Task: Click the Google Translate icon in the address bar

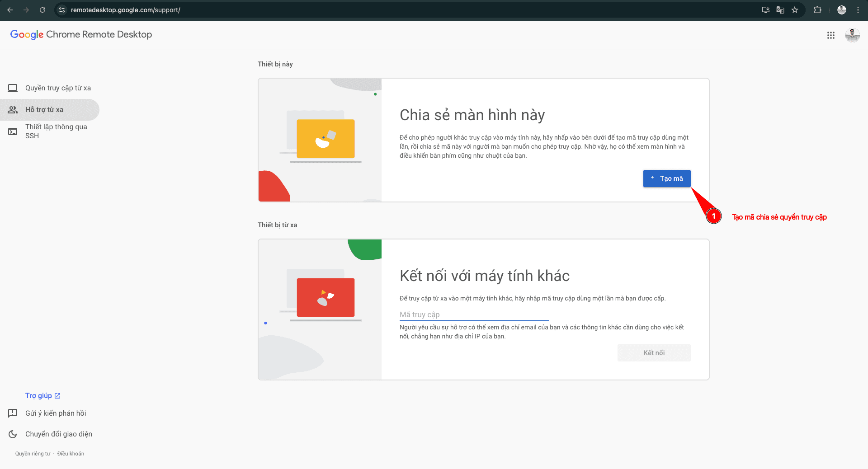Action: click(x=780, y=10)
